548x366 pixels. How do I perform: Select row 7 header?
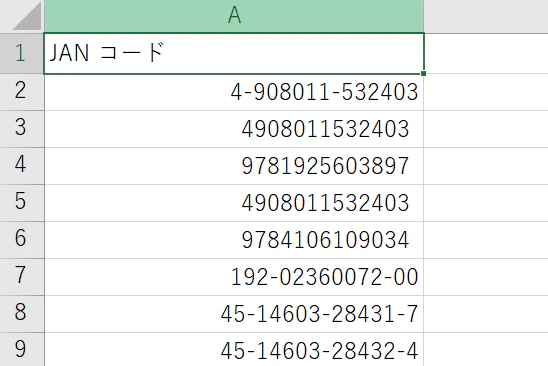pyautogui.click(x=22, y=277)
